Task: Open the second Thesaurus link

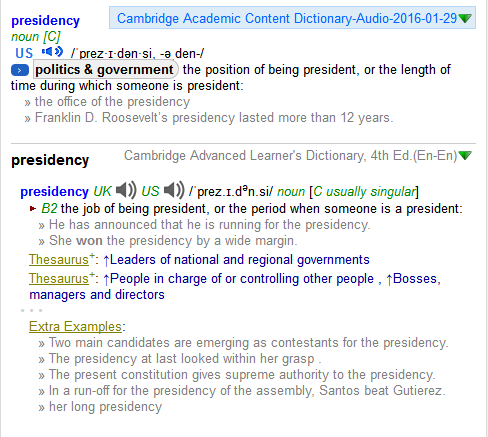Action: [x=59, y=279]
